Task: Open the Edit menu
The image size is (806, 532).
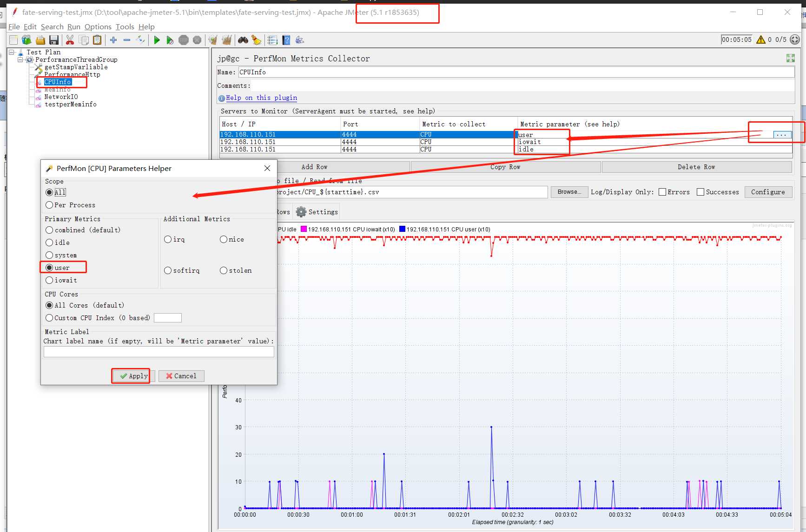Action: [30, 27]
